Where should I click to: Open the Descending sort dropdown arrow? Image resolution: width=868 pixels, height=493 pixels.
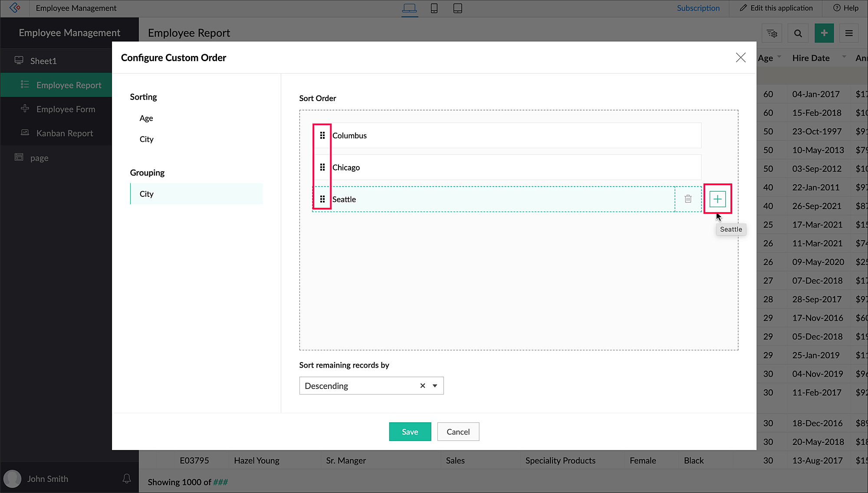click(x=435, y=385)
